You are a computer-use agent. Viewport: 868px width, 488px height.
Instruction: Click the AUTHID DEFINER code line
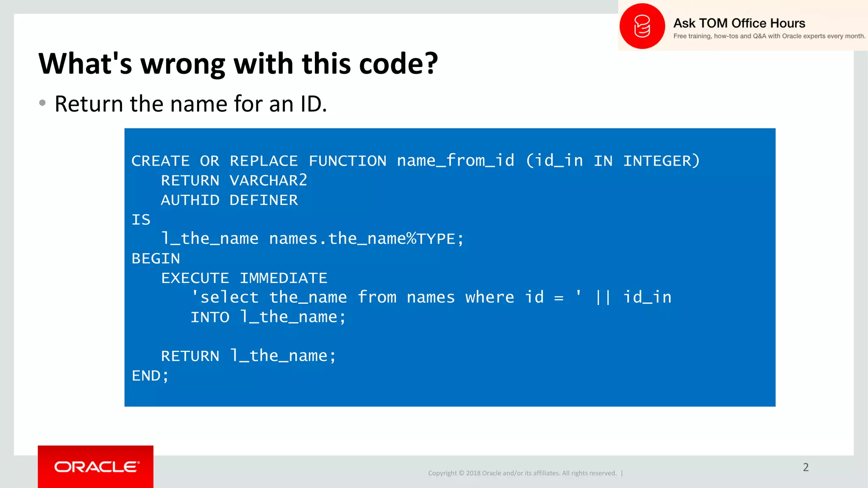tap(229, 200)
